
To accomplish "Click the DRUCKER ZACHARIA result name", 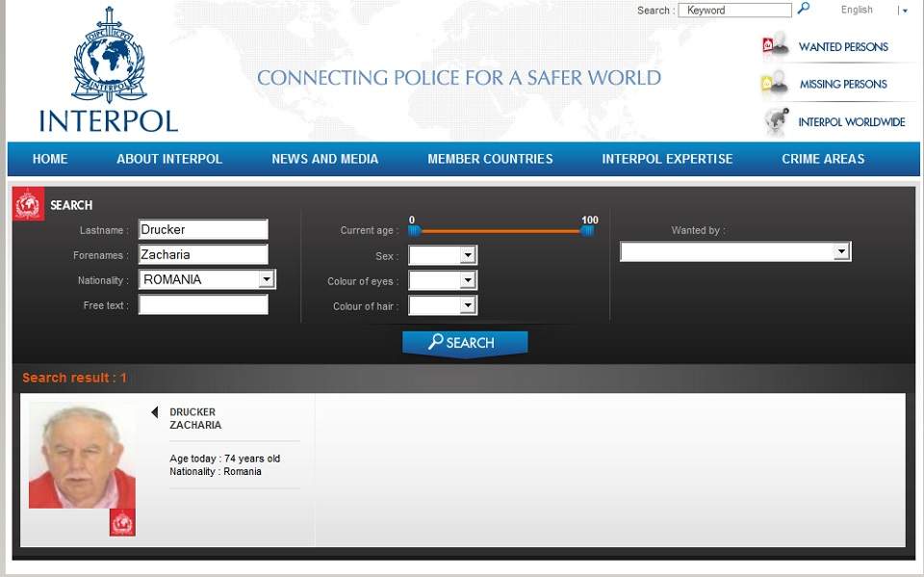I will click(x=195, y=418).
